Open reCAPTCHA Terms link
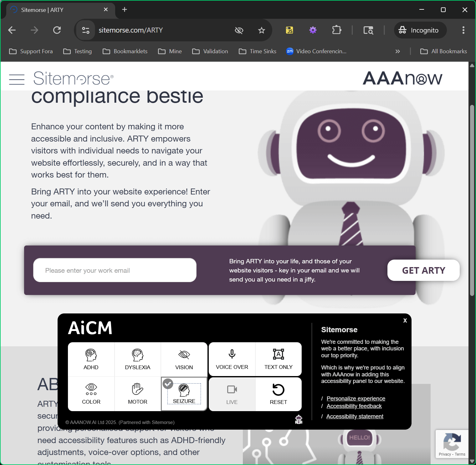The height and width of the screenshot is (465, 476). pyautogui.click(x=460, y=454)
